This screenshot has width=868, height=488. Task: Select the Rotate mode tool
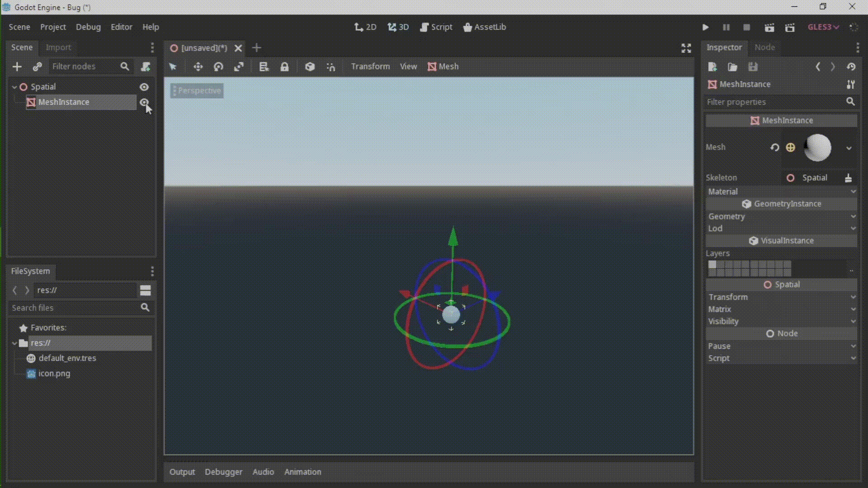(x=218, y=66)
